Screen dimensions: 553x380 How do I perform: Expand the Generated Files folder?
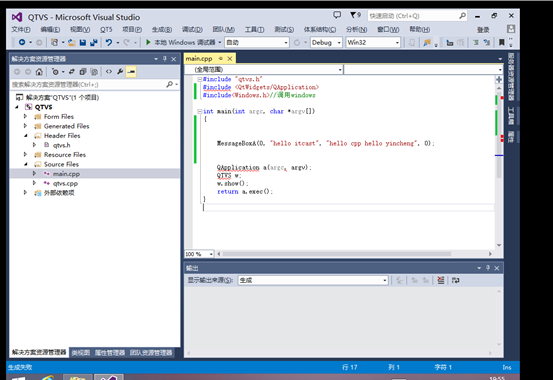25,126
